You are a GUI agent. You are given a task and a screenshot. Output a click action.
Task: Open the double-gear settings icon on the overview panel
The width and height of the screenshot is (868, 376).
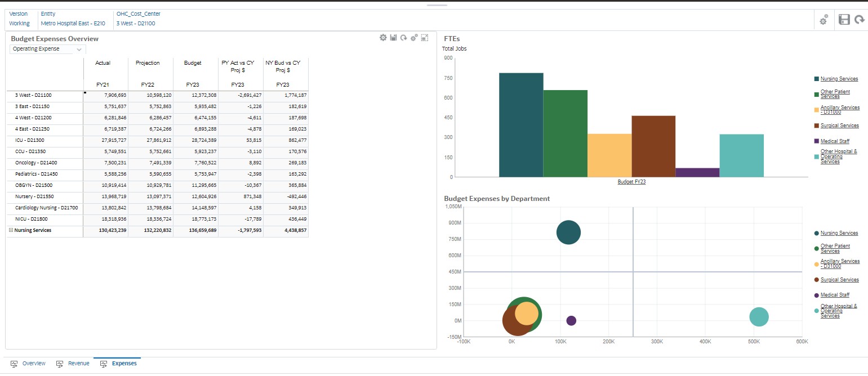pos(414,38)
